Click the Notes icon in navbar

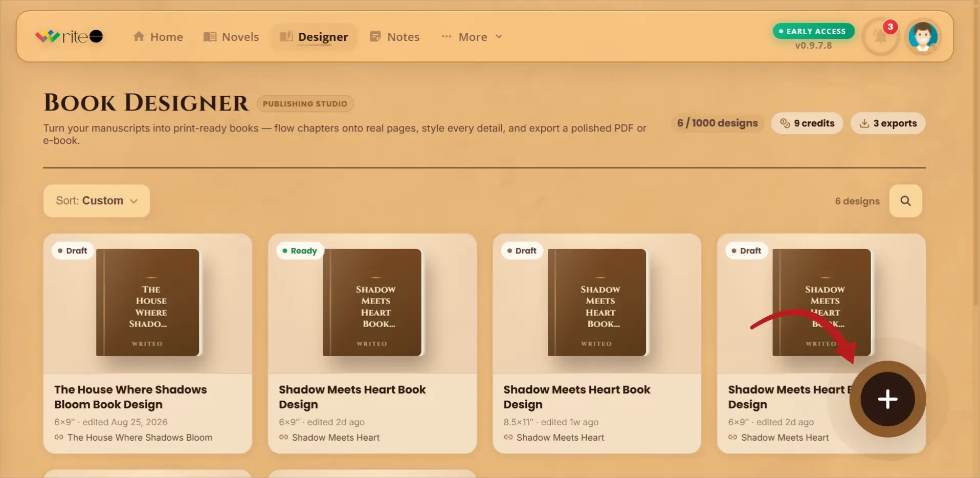tap(375, 36)
